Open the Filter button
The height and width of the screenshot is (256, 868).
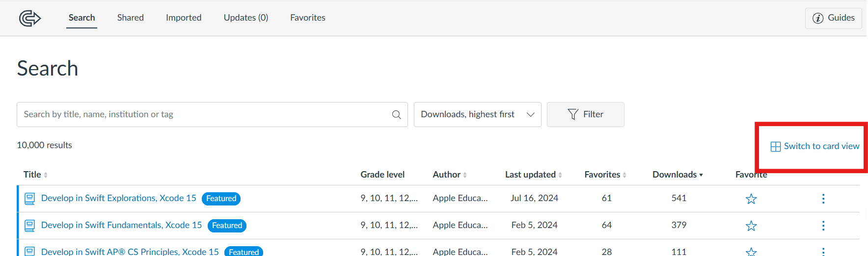point(585,115)
